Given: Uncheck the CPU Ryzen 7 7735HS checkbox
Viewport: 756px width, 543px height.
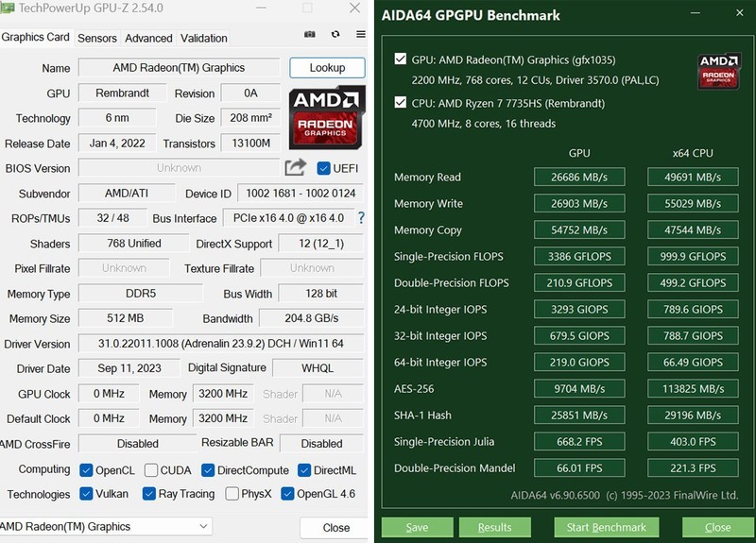Looking at the screenshot, I should (x=400, y=103).
